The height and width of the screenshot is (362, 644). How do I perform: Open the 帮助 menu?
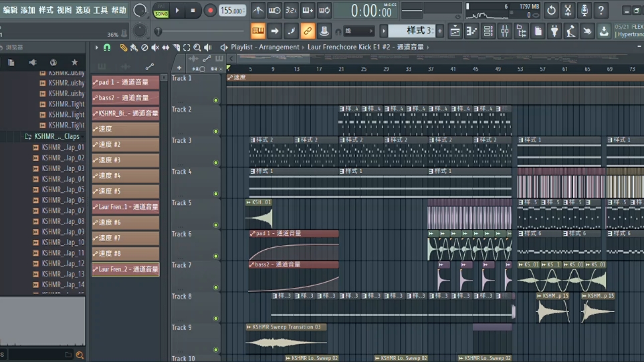tap(118, 10)
